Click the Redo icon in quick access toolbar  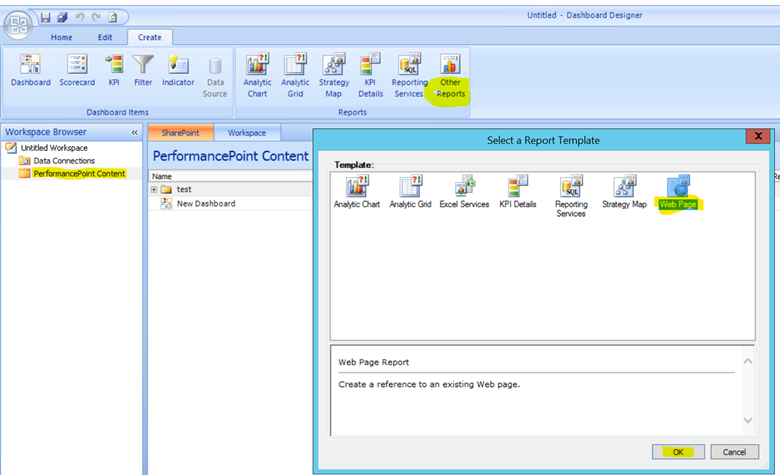(x=96, y=17)
